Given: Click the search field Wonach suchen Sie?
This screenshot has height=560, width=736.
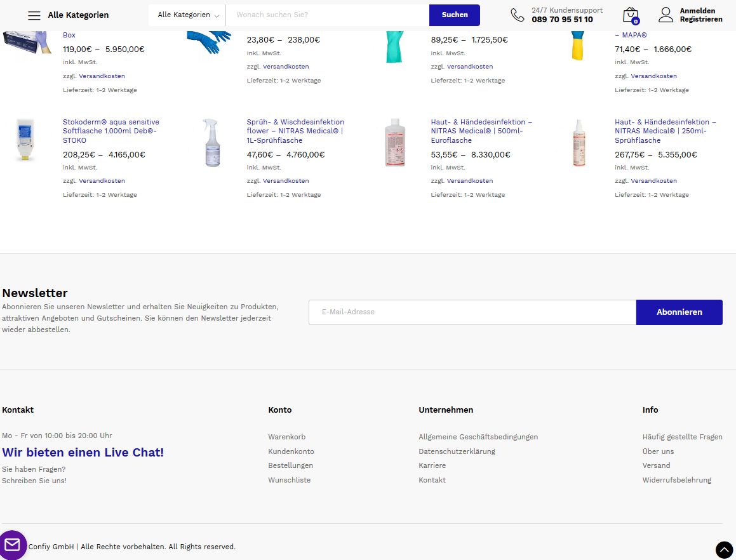Looking at the screenshot, I should click(328, 15).
